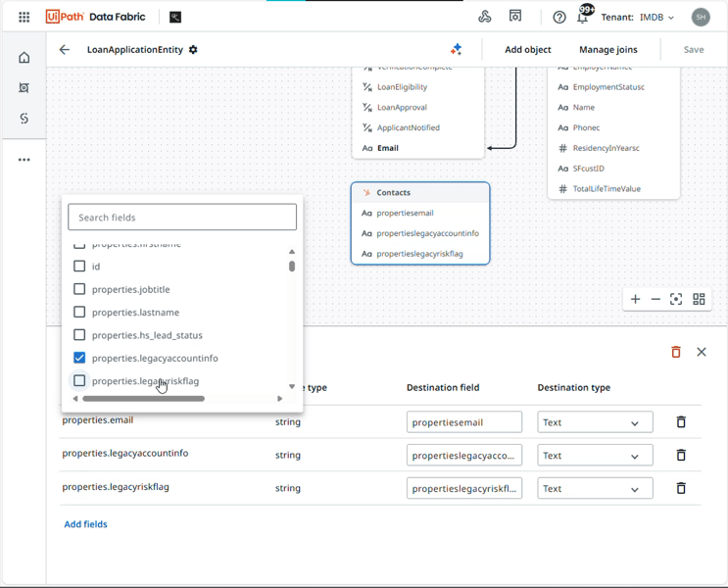Open the webhooks icon in header
728x588 pixels.
(485, 17)
